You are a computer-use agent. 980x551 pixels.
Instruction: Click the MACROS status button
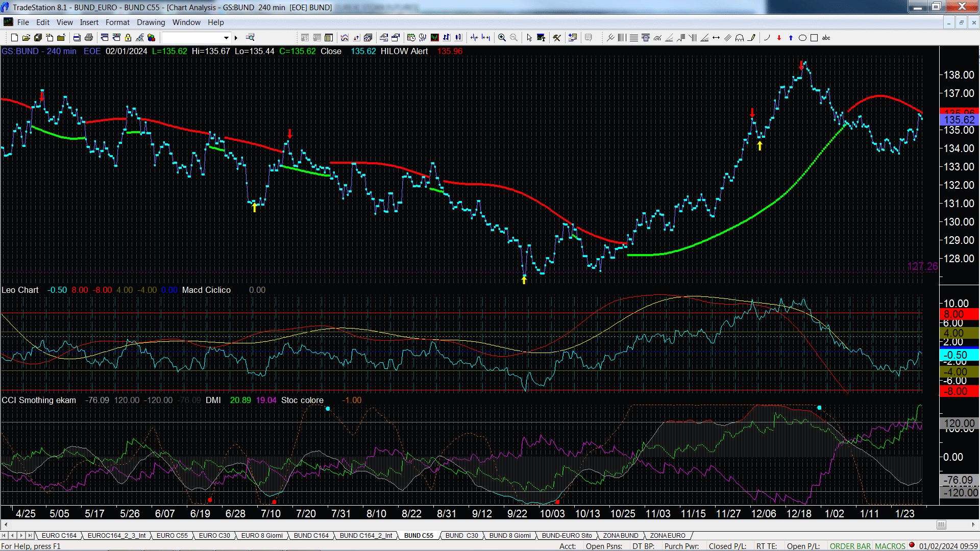coord(890,546)
